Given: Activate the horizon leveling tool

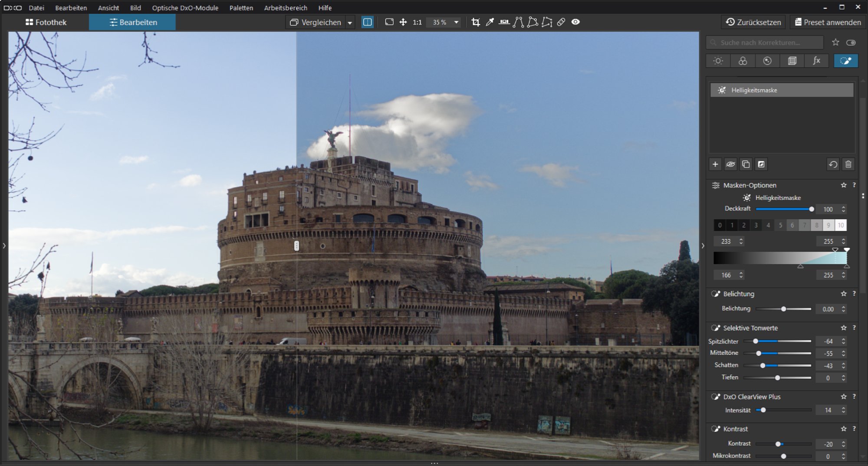Looking at the screenshot, I should [504, 22].
